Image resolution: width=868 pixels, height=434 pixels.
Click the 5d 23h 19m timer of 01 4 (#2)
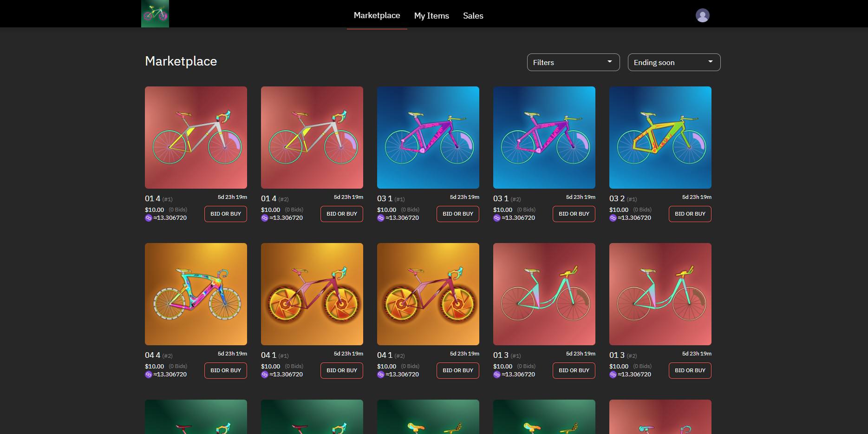click(x=348, y=197)
